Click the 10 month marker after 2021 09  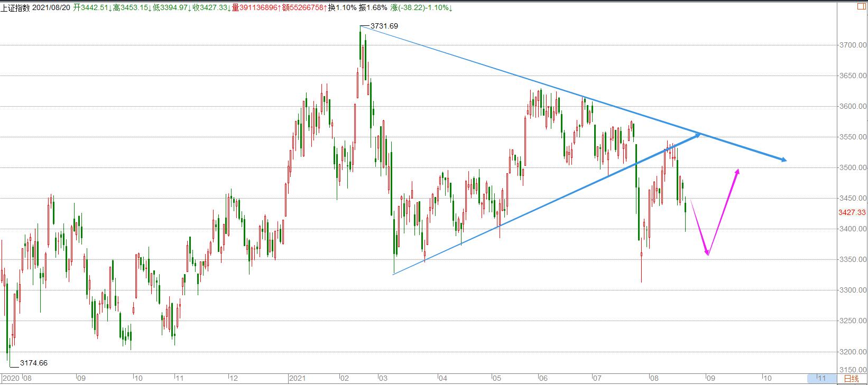[x=767, y=378]
